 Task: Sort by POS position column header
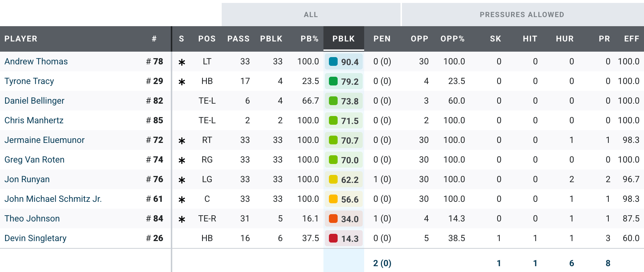207,39
